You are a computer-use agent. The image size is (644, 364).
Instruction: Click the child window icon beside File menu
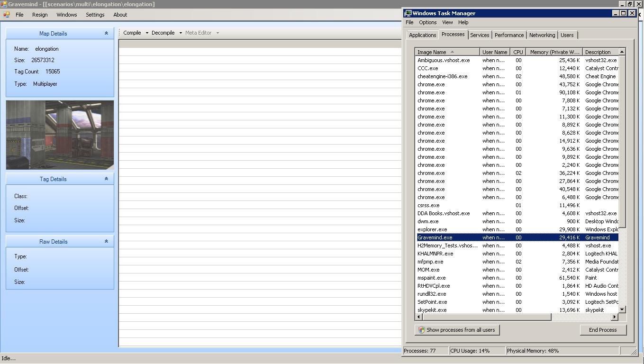tap(7, 15)
